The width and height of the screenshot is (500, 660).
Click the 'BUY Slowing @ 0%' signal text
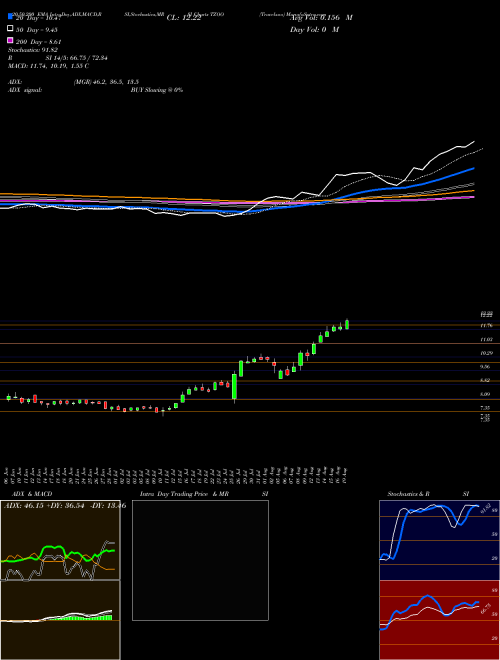pos(157,90)
